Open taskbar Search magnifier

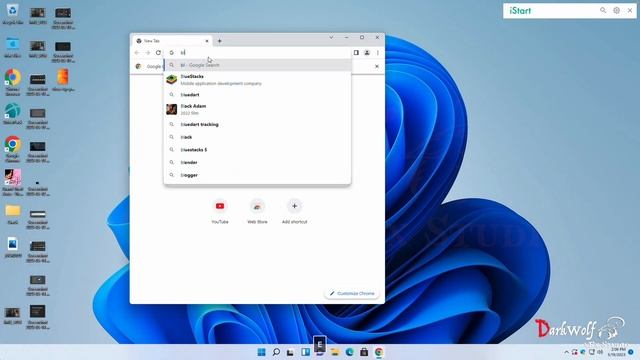[x=276, y=352]
